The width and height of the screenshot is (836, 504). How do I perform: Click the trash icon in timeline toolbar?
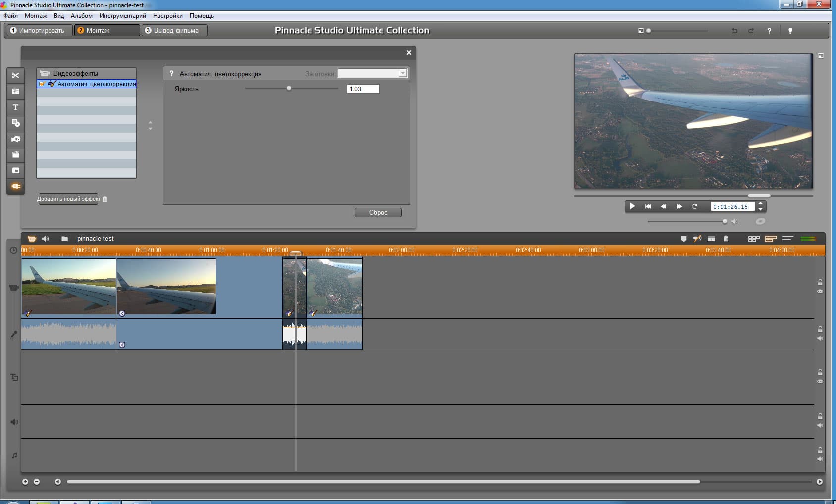(x=726, y=239)
